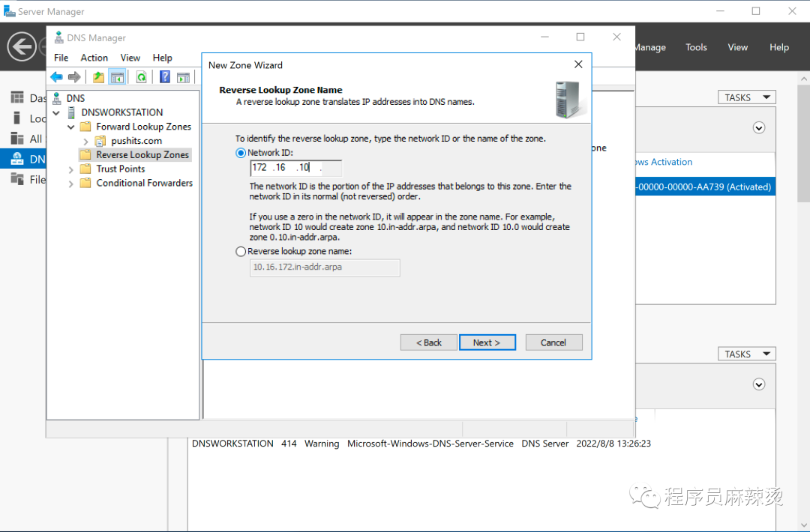Select the pushits.com zone label
The width and height of the screenshot is (810, 532).
[x=136, y=141]
